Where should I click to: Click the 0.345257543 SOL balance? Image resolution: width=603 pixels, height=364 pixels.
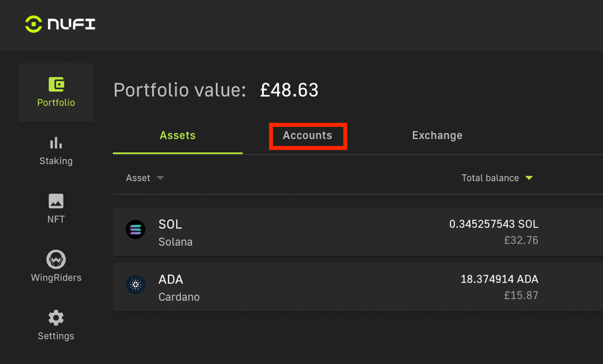pos(493,224)
